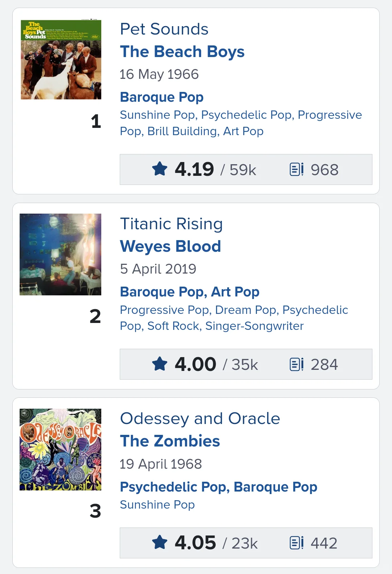This screenshot has height=574, width=392.
Task: Select the Baroque Pop genre under Pet Sounds
Action: point(162,97)
